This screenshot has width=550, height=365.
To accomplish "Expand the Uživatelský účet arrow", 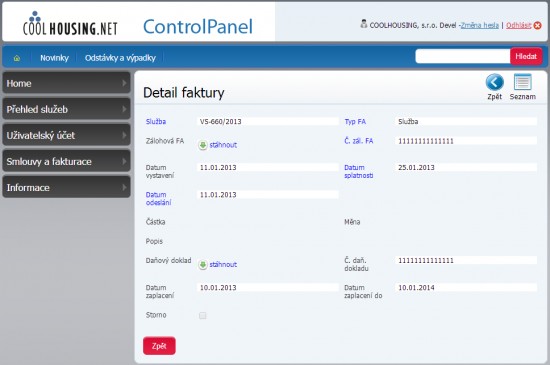I will coord(124,135).
